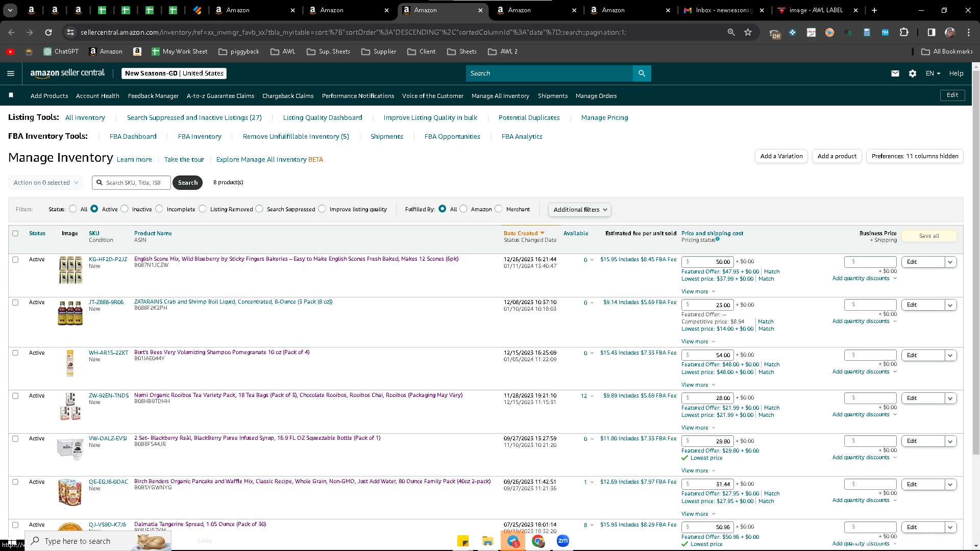This screenshot has height=551, width=980.
Task: Open the Chrome profile avatar
Action: tap(950, 32)
